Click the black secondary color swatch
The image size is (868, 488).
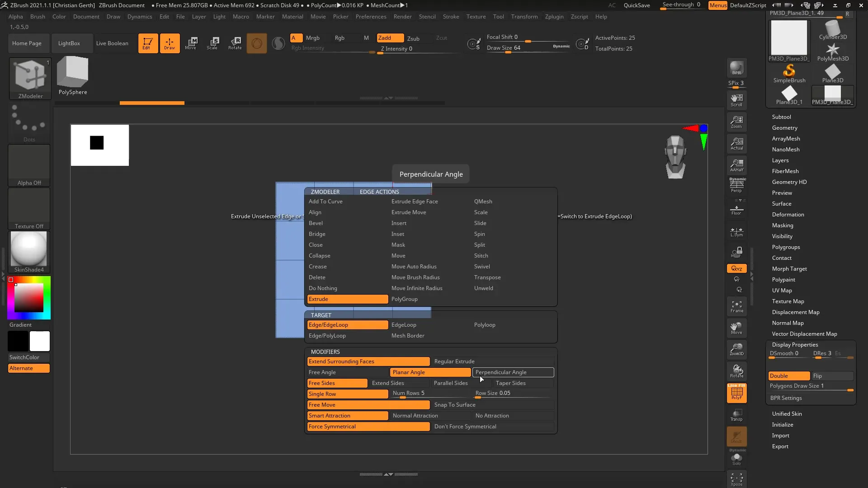coord(18,341)
